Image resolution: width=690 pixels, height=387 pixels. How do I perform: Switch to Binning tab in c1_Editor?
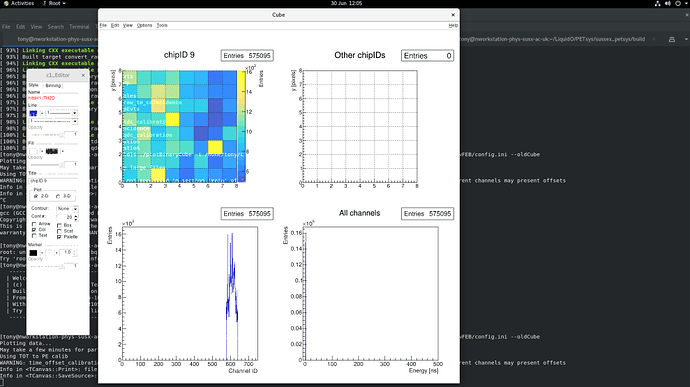53,85
